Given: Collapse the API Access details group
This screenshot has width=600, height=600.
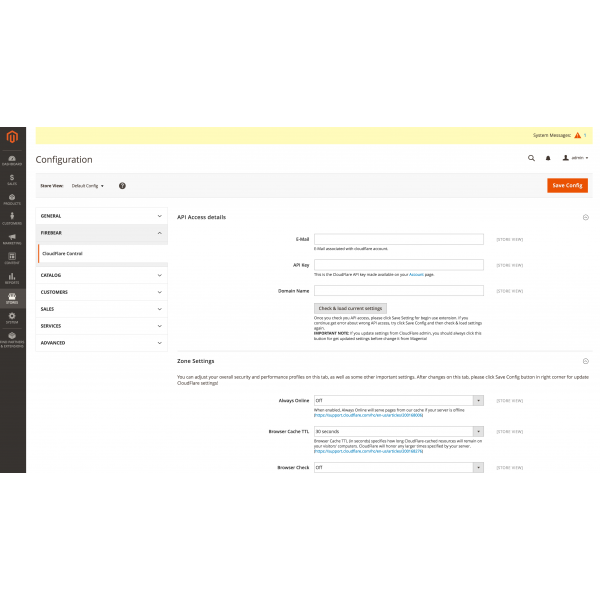Looking at the screenshot, I should (x=585, y=217).
